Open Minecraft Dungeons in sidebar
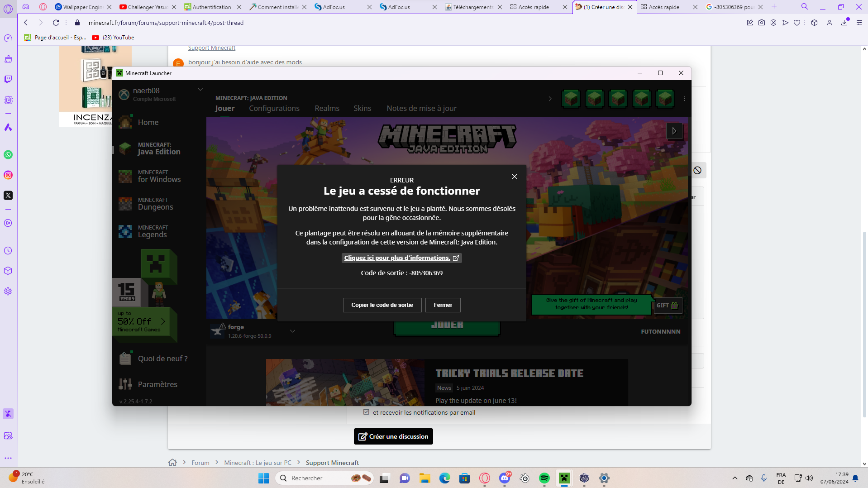The height and width of the screenshot is (488, 868). pyautogui.click(x=158, y=204)
